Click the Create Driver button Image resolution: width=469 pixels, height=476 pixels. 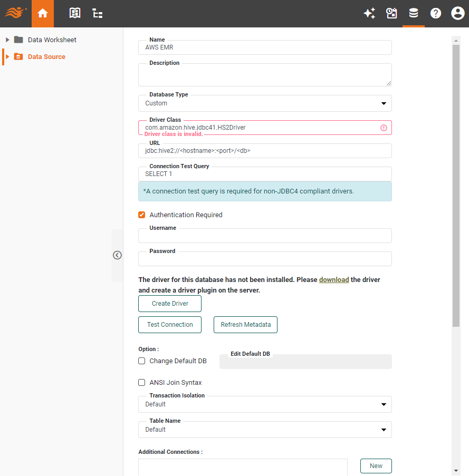click(169, 304)
